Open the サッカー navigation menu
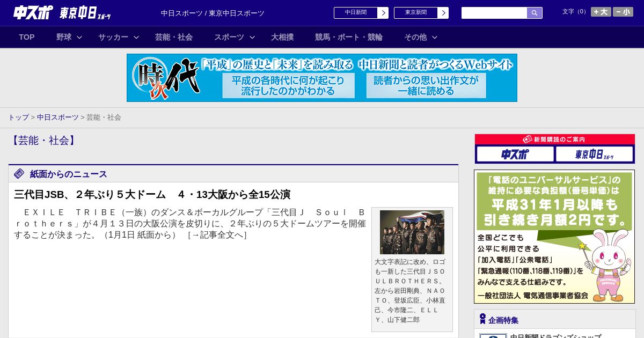The image size is (644, 338). click(113, 37)
